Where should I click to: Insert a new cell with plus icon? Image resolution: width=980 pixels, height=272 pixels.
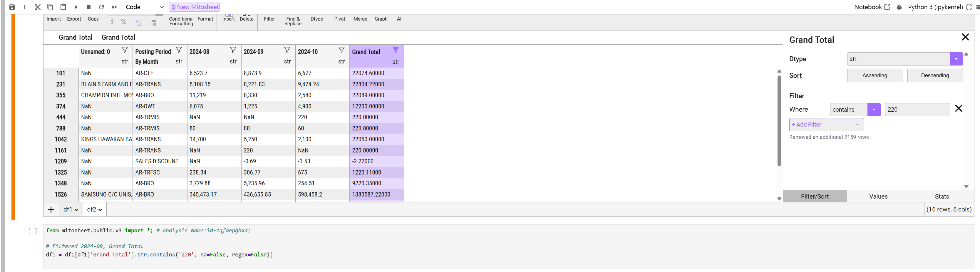point(25,7)
